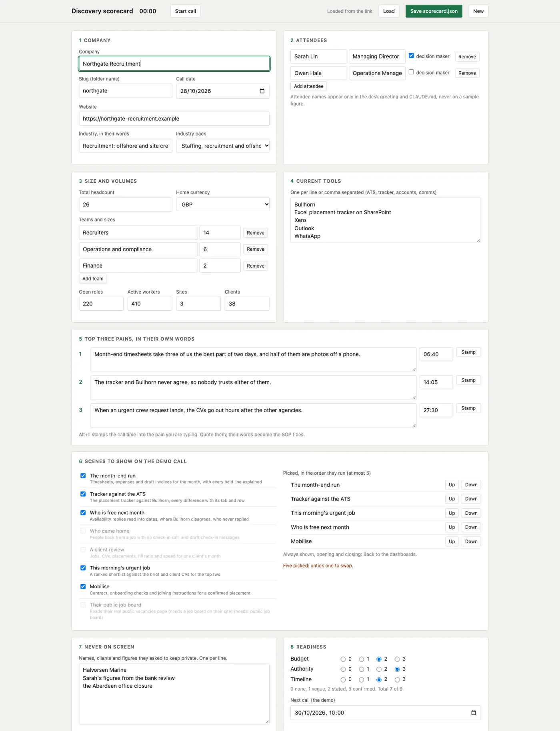Set Budget readiness to 3
This screenshot has height=731, width=560.
pyautogui.click(x=397, y=659)
